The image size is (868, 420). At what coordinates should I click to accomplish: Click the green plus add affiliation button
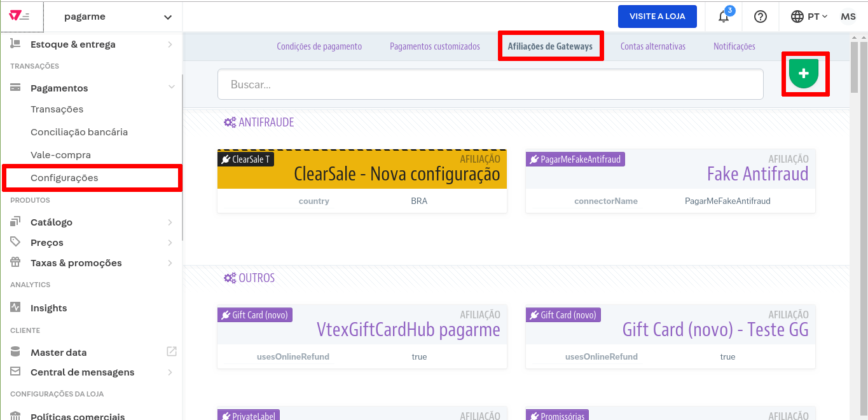(x=804, y=74)
